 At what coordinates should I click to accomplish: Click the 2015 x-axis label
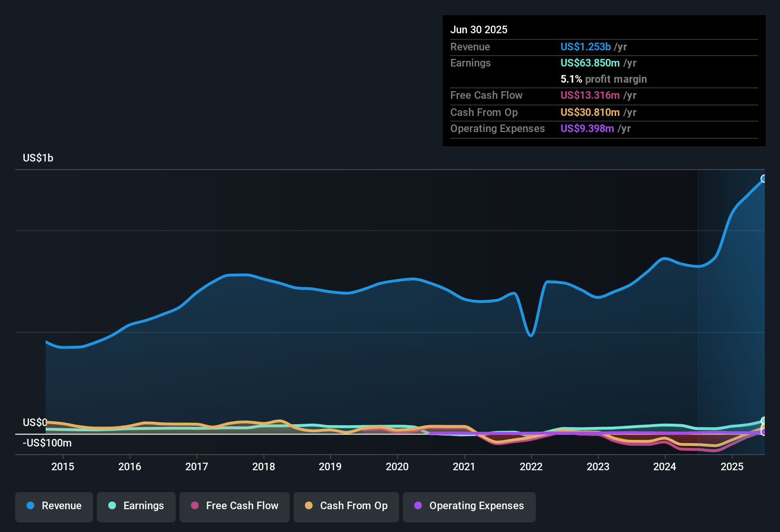pyautogui.click(x=63, y=466)
